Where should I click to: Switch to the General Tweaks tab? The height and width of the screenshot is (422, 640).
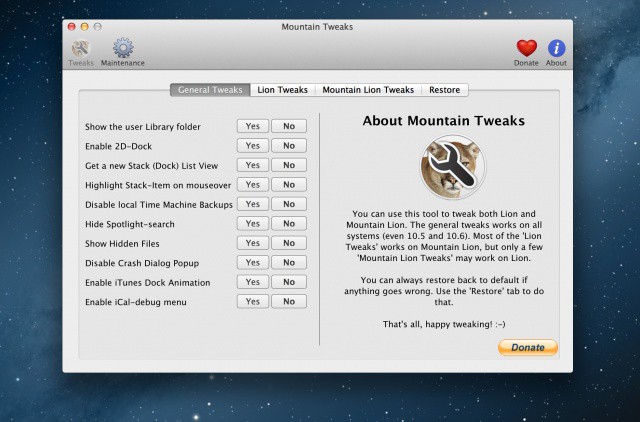tap(210, 90)
